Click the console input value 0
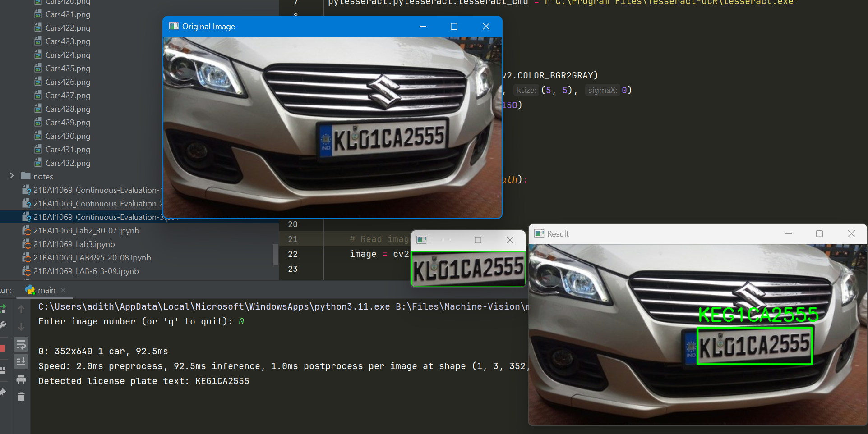The width and height of the screenshot is (868, 434). [241, 321]
